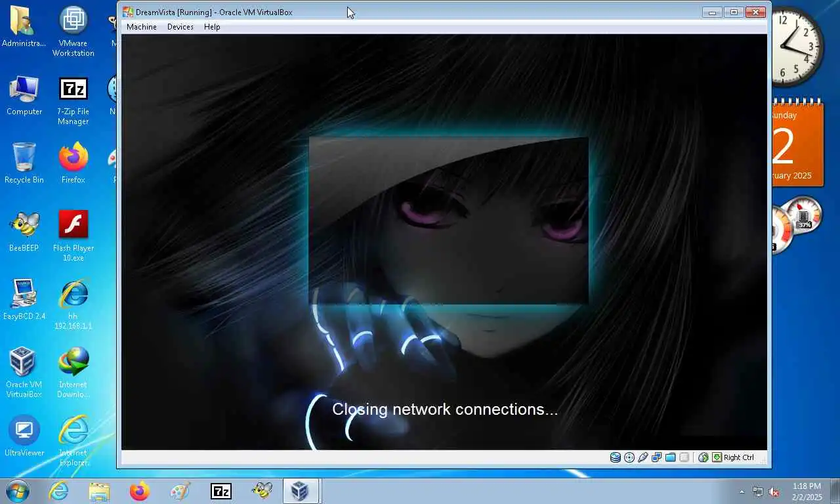
Task: Select the BeeBEEP desktop icon
Action: tap(24, 232)
